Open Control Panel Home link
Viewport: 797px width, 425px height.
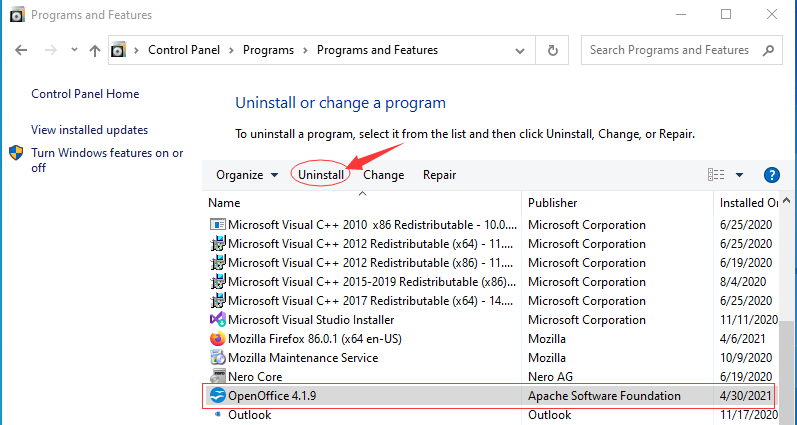[x=85, y=94]
